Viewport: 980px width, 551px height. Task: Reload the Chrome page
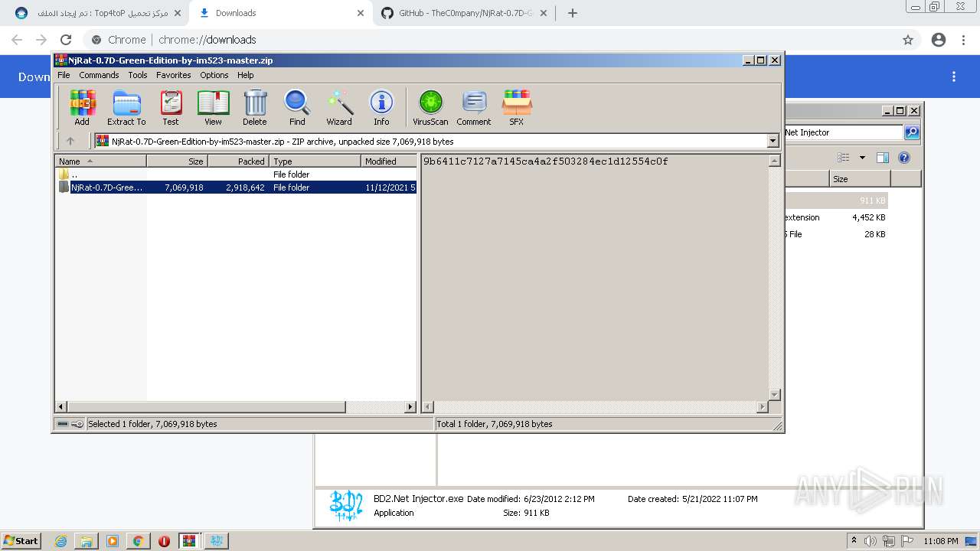pyautogui.click(x=66, y=40)
